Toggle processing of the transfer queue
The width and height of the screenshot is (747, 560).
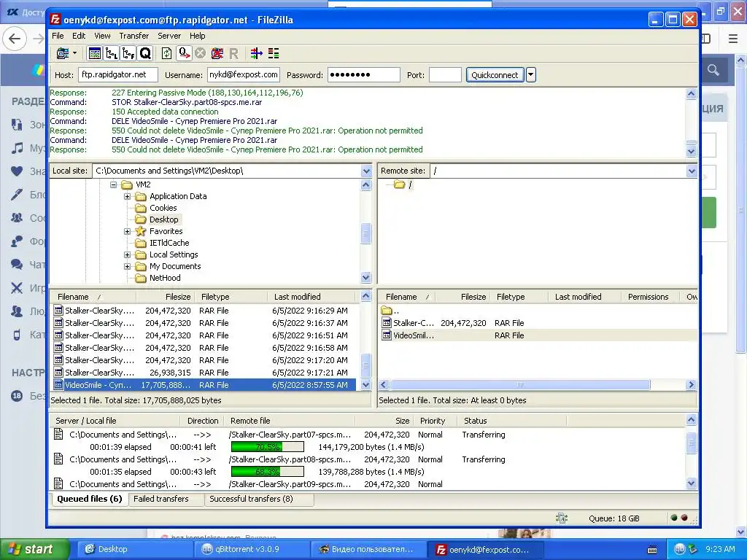click(184, 53)
